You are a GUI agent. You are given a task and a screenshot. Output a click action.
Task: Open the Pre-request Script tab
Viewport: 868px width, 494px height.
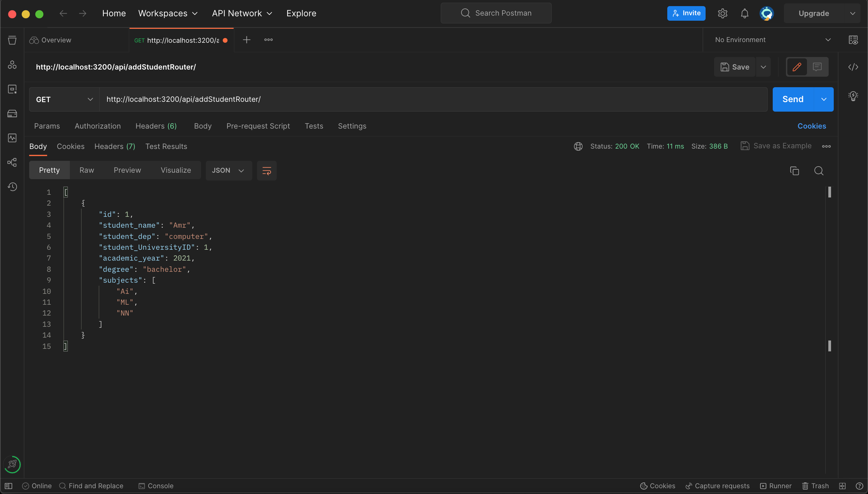pyautogui.click(x=258, y=126)
